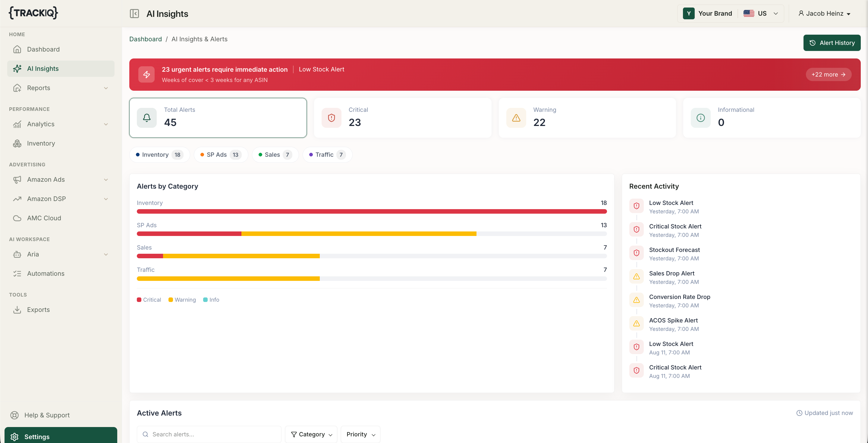Expand the Reports sidebar section
Viewport: 868px width, 443px height.
(61, 88)
